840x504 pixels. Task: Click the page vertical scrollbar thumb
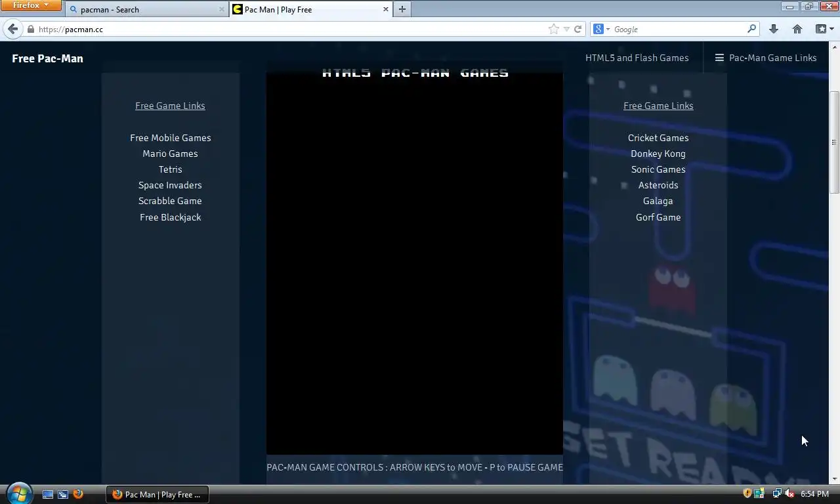click(x=834, y=142)
